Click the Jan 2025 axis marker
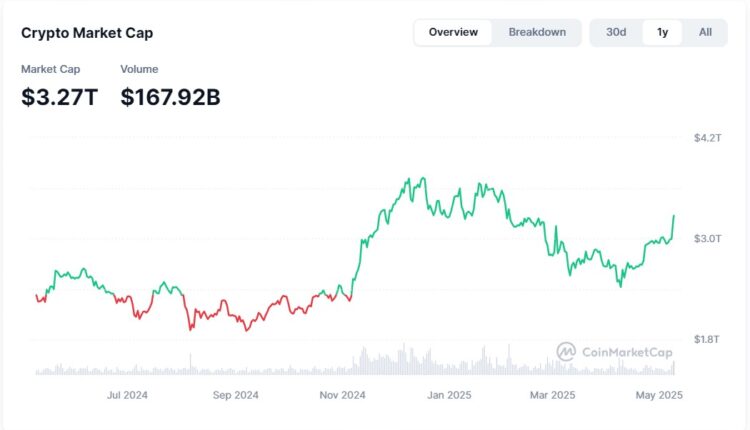The width and height of the screenshot is (750, 430). pyautogui.click(x=449, y=395)
